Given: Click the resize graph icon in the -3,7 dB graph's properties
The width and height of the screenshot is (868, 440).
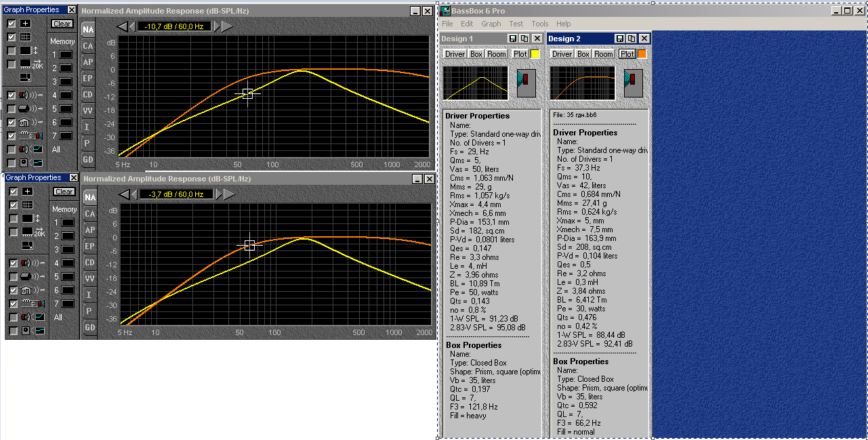Looking at the screenshot, I should click(x=26, y=245).
